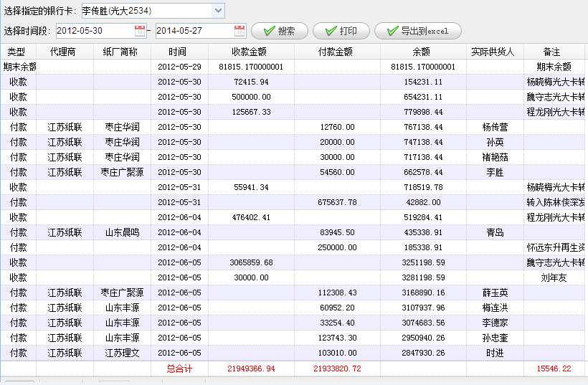Sort by the 时间 column header
This screenshot has height=385, width=588.
coord(179,52)
